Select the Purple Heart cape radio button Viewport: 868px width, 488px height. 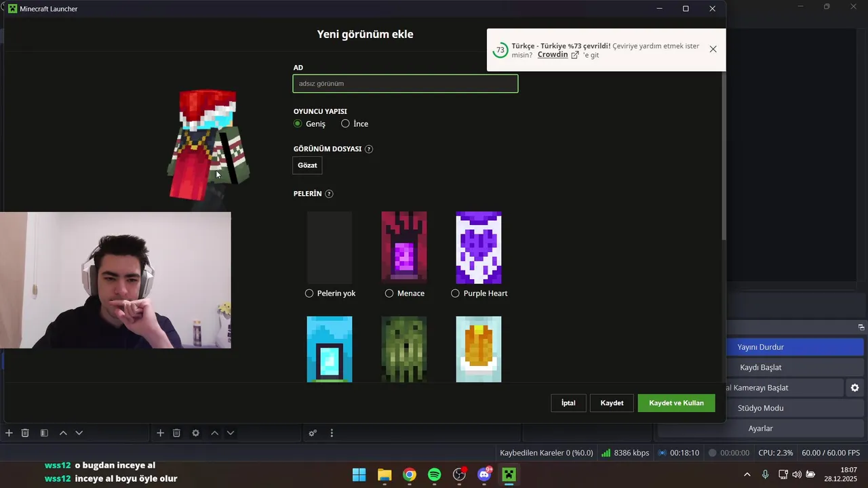click(455, 293)
